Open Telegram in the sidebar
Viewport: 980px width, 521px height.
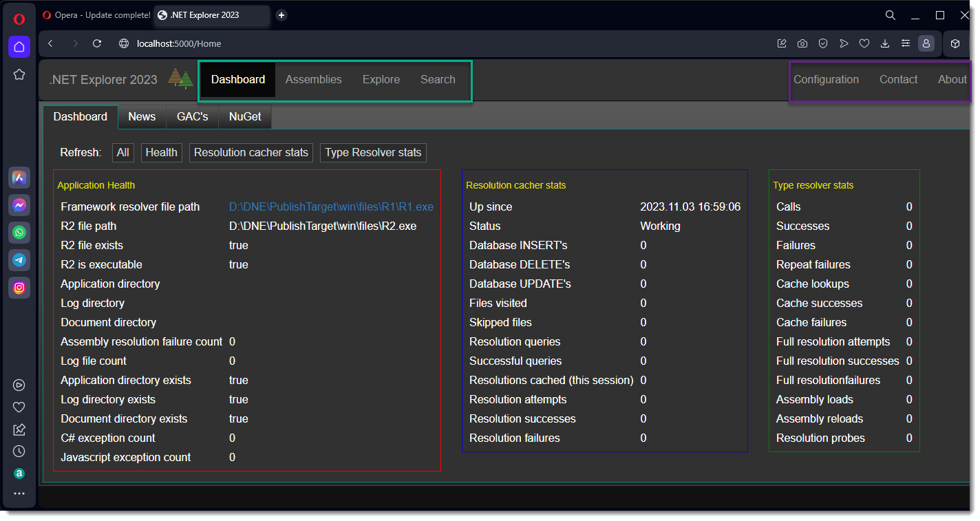[x=19, y=260]
